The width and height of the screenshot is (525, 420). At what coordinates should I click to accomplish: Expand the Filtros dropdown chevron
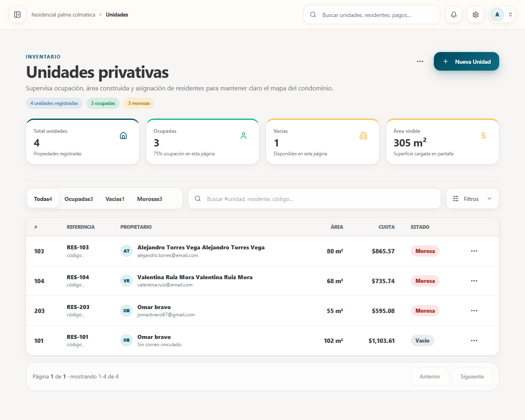(490, 199)
